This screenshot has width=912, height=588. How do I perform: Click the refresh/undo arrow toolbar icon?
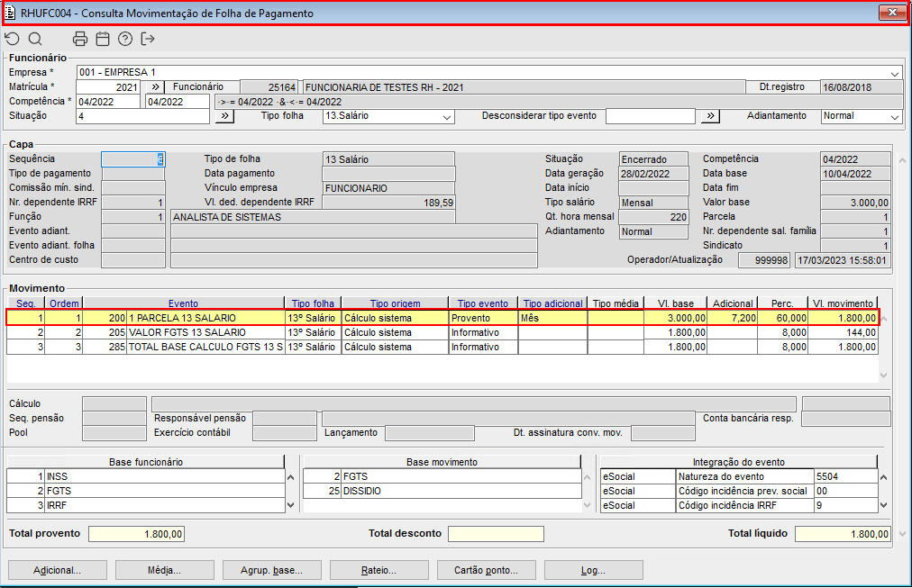point(12,39)
